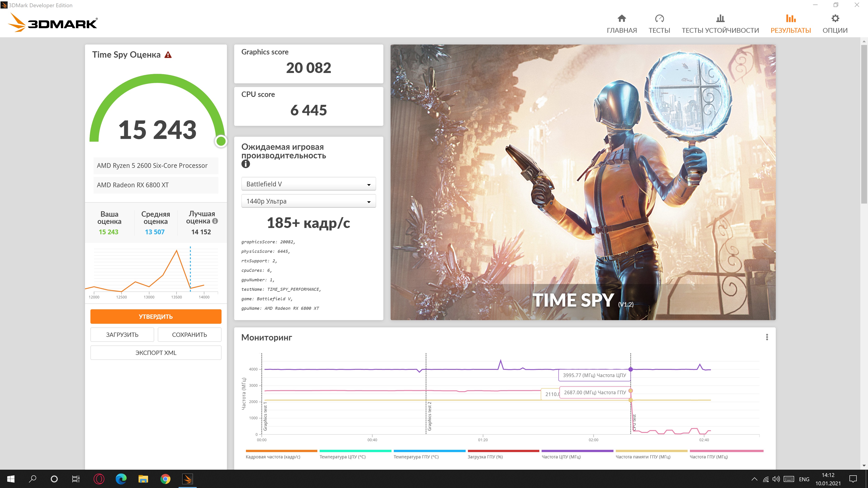Viewport: 868px width, 488px height.
Task: Click the warning triangle next to Time Spy Оценка
Action: 168,55
